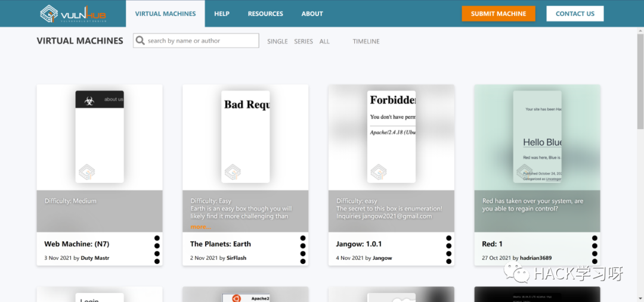Viewport: 644px width, 302px height.
Task: Open the Timeline view
Action: 366,42
